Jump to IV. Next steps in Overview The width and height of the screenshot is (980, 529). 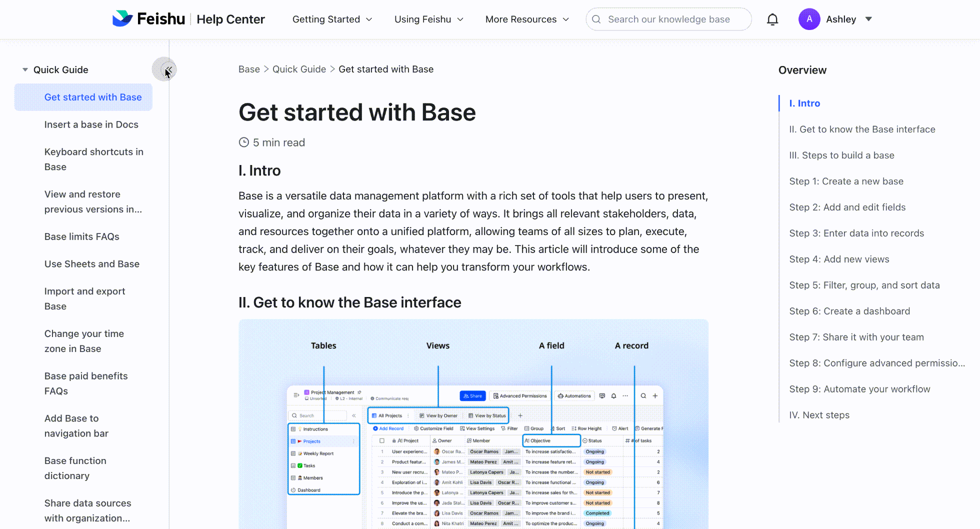pos(819,415)
